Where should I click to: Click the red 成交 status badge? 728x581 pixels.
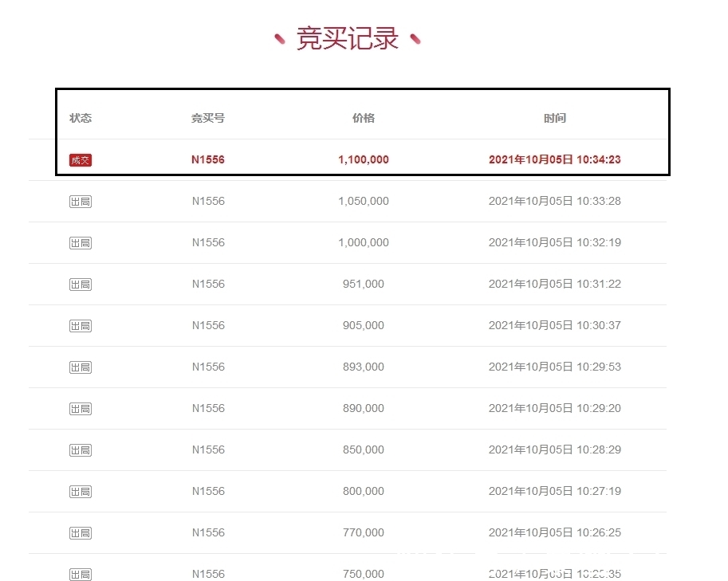tap(81, 160)
